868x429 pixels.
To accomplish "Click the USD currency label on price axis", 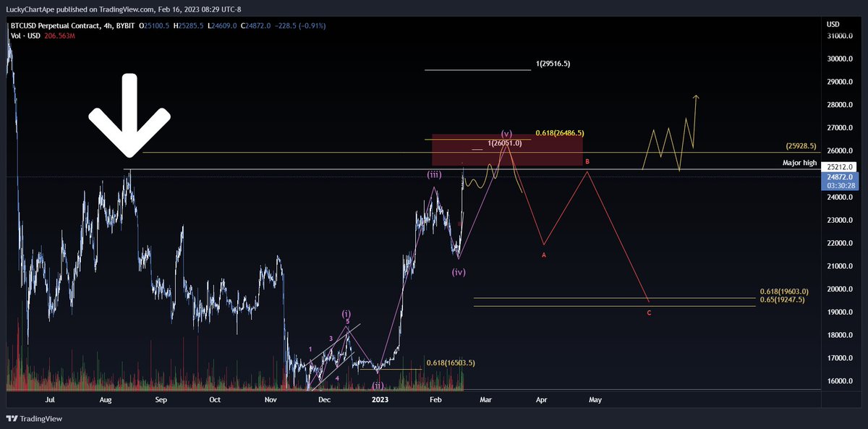I will 833,24.
